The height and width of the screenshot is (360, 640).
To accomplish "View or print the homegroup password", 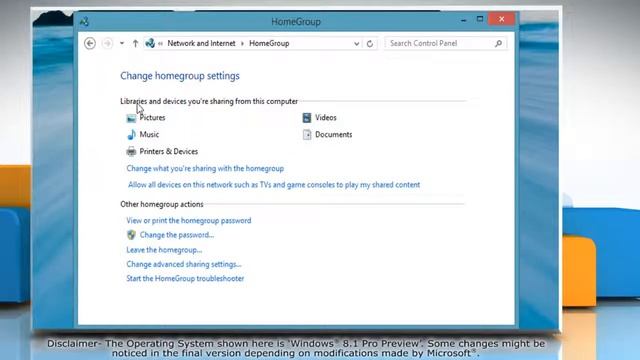I will 189,220.
